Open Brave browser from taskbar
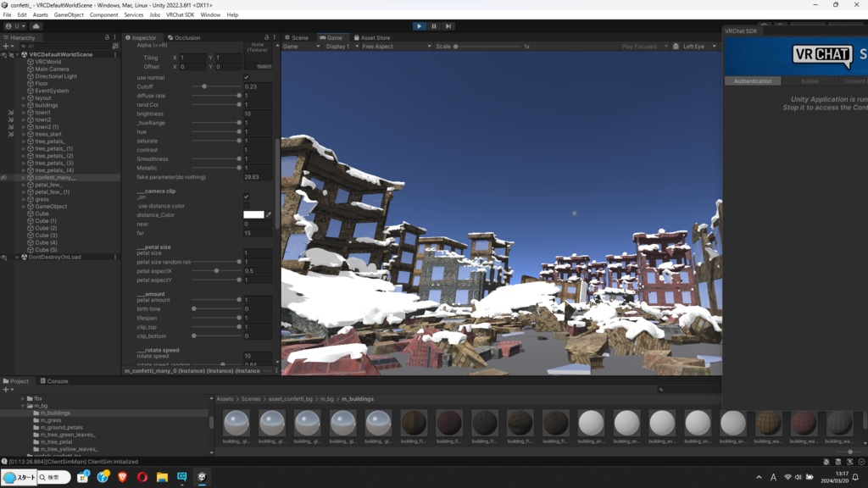 [122, 477]
